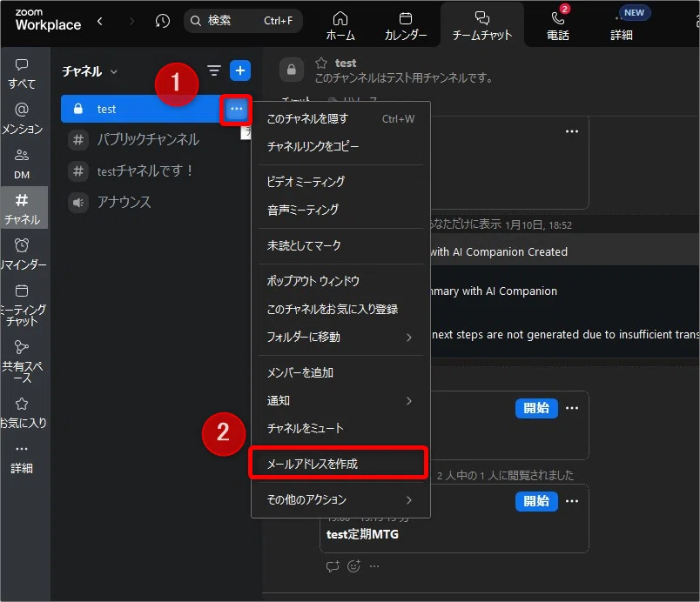Screen dimensions: 700x602
Task: Choose メールアドレスを作成 menu item
Action: pyautogui.click(x=339, y=465)
